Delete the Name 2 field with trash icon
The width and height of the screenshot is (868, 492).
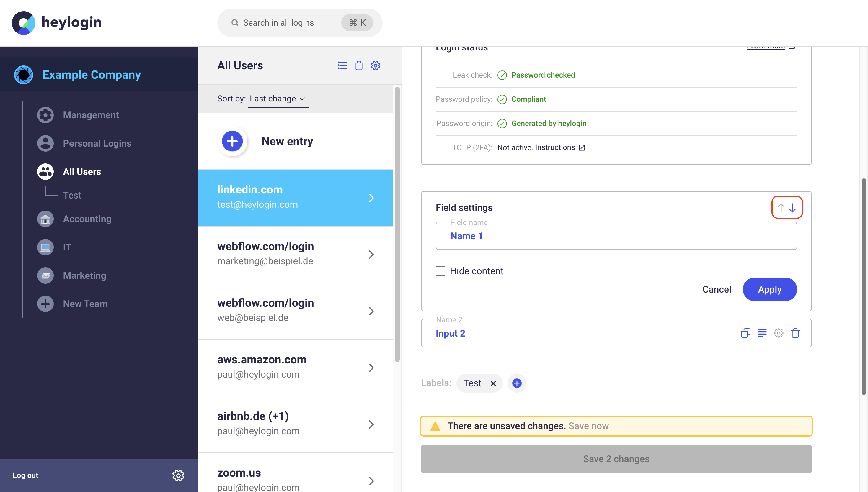tap(795, 333)
